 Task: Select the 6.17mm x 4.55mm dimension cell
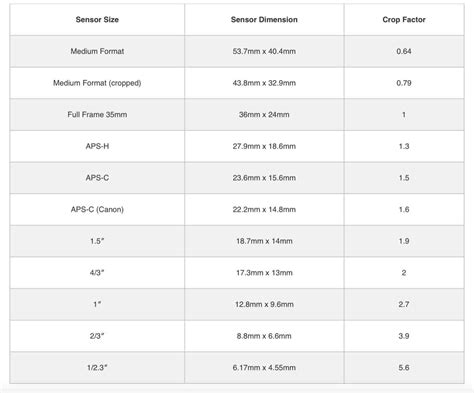[264, 368]
